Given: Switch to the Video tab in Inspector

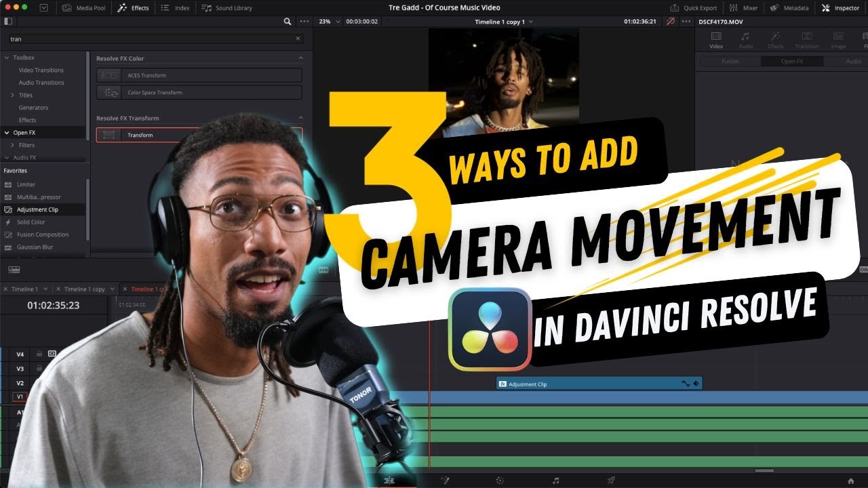Looking at the screenshot, I should click(716, 40).
